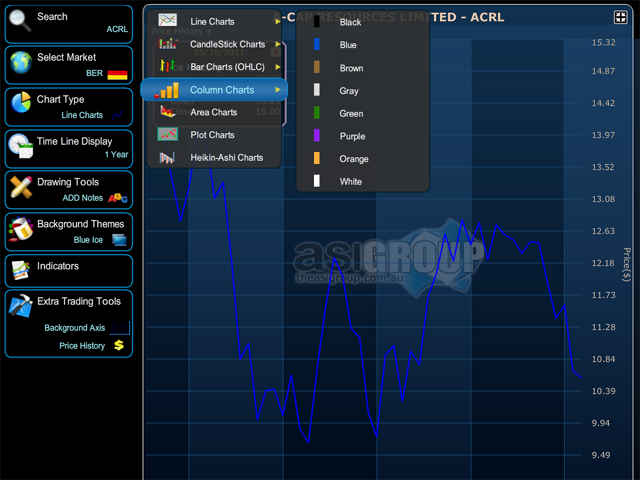Choose the Purple color swatch

(x=316, y=136)
